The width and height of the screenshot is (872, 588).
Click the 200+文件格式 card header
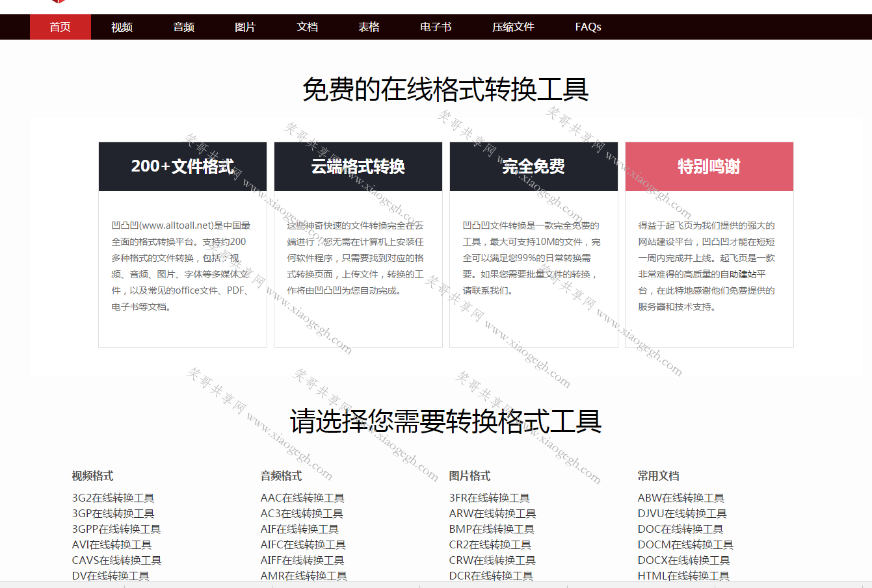(183, 166)
